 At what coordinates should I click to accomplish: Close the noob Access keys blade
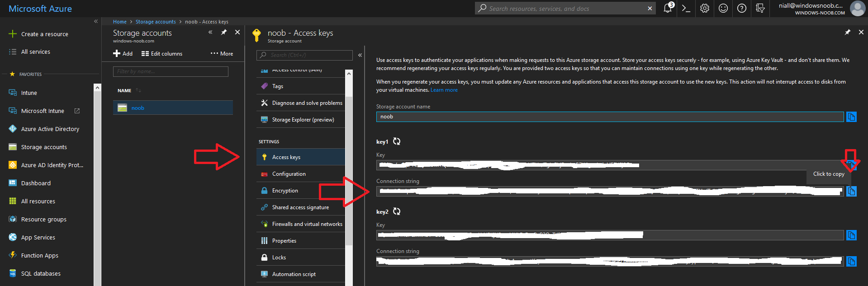click(x=861, y=32)
